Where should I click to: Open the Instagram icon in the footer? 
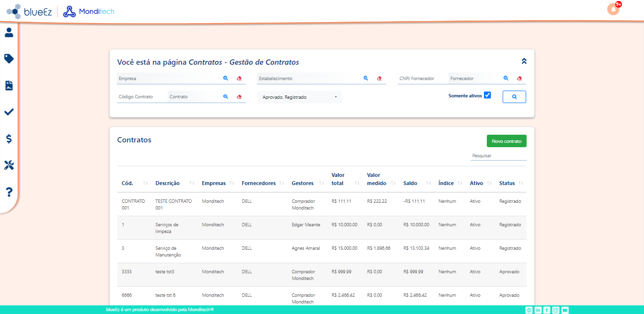click(x=556, y=310)
